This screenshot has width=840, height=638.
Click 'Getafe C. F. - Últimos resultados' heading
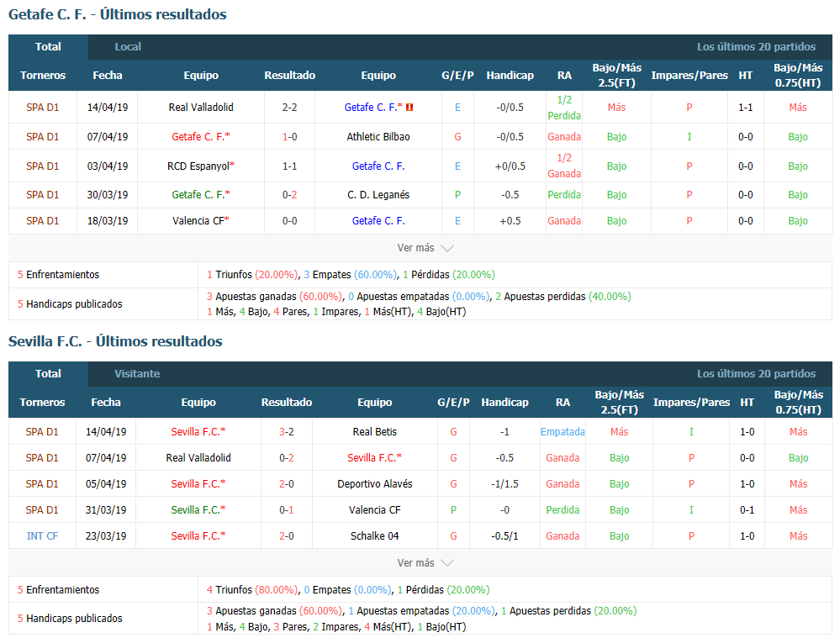coord(118,14)
